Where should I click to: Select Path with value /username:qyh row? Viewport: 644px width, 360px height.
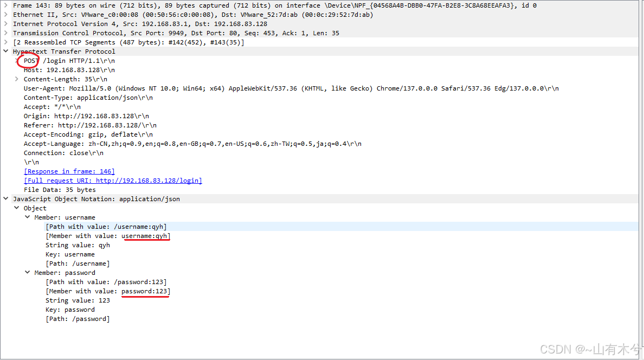106,227
